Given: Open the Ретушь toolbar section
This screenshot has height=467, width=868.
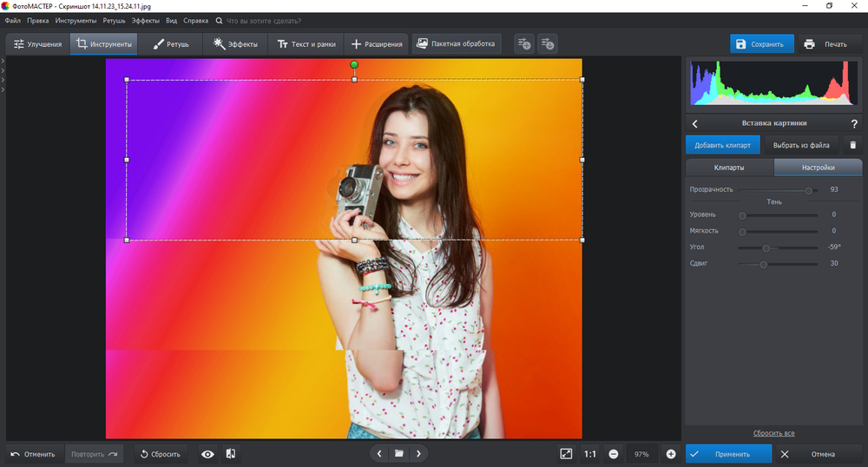Looking at the screenshot, I should 171,44.
